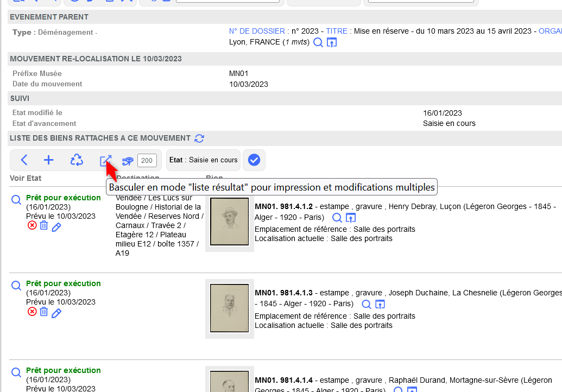562x392 pixels.
Task: Click the Préfixe Musée value MN01
Action: 239,73
